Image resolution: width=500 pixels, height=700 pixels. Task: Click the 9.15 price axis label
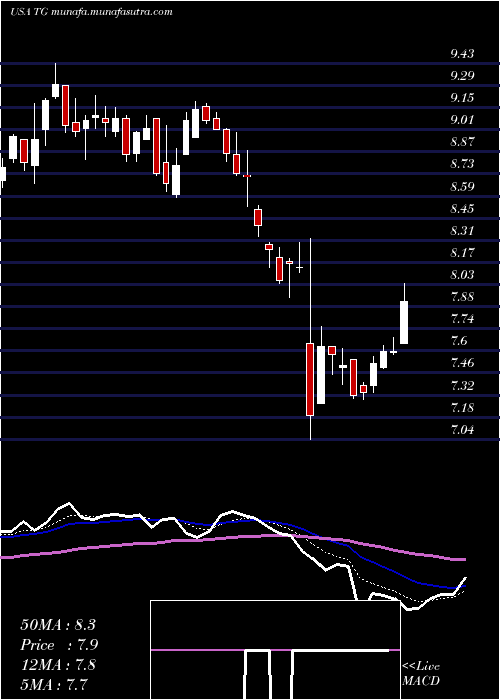[462, 98]
